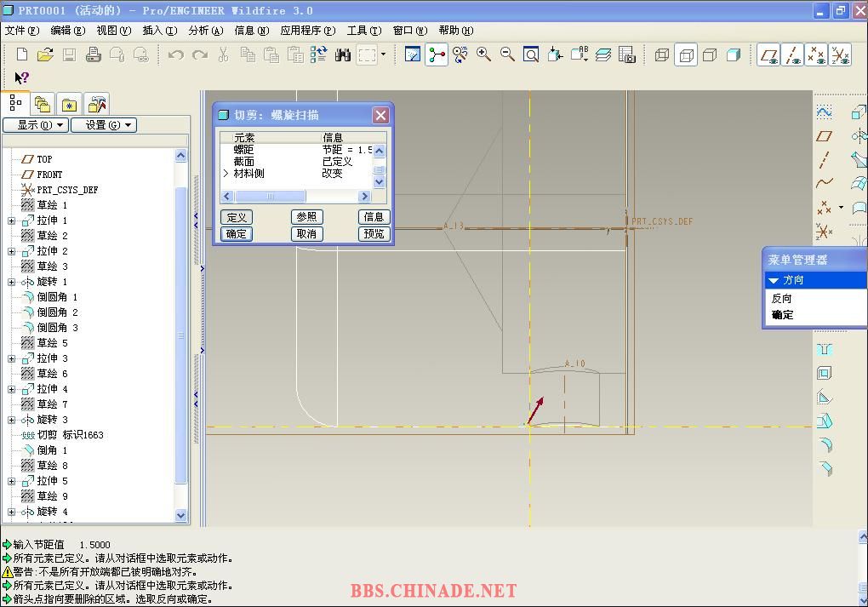Select the Datum Curve tool in right toolbar

coord(824,183)
